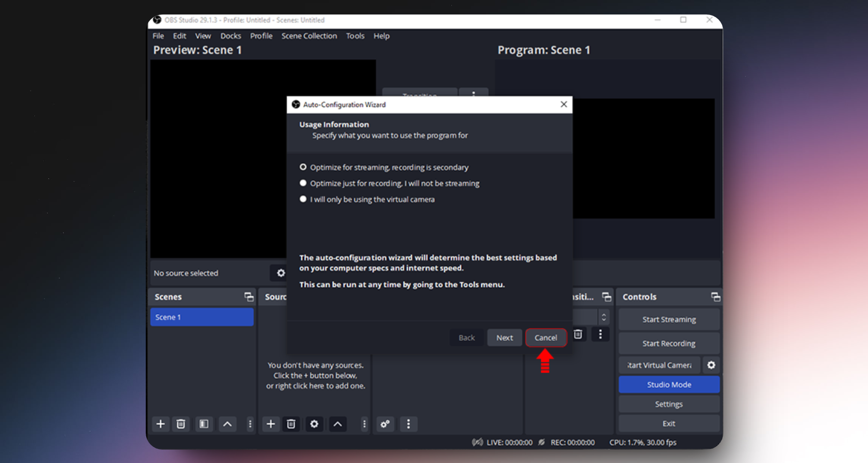Open Settings from Controls panel
The width and height of the screenshot is (868, 463).
669,404
